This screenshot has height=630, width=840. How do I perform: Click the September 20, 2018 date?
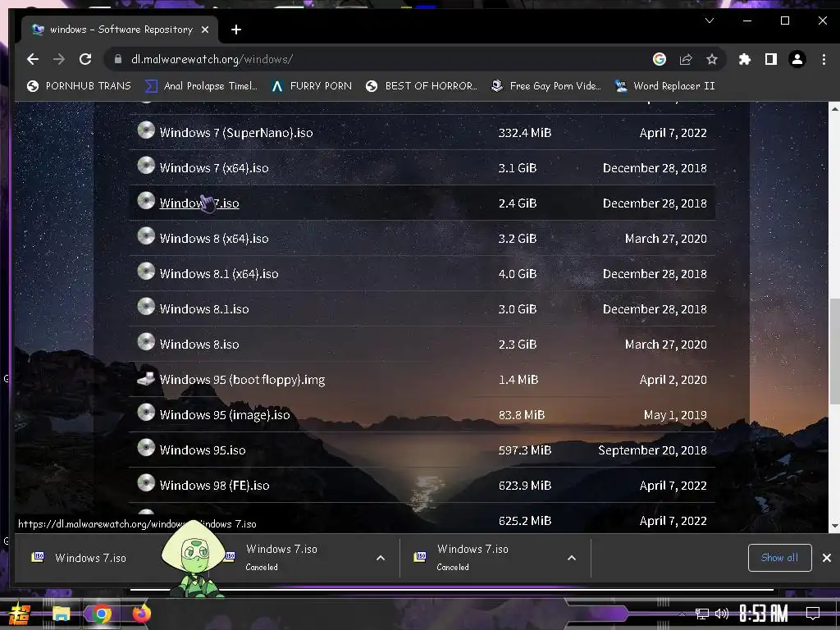pos(652,450)
